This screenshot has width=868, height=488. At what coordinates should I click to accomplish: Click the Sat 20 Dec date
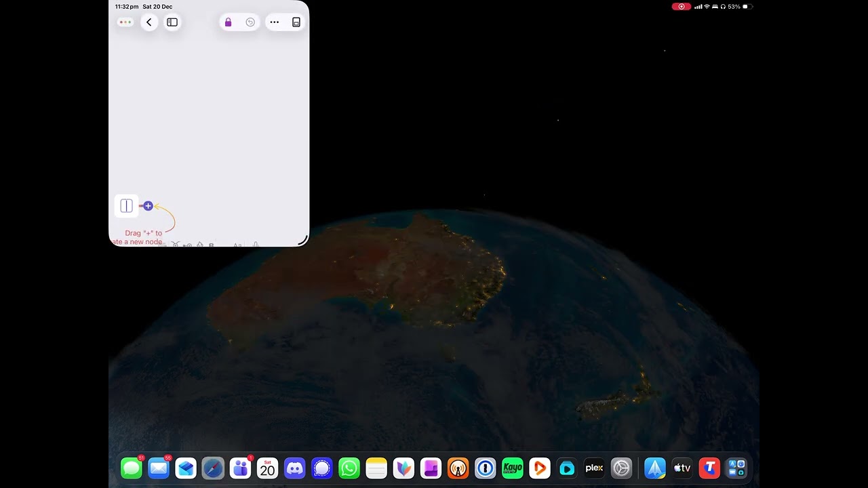(157, 7)
